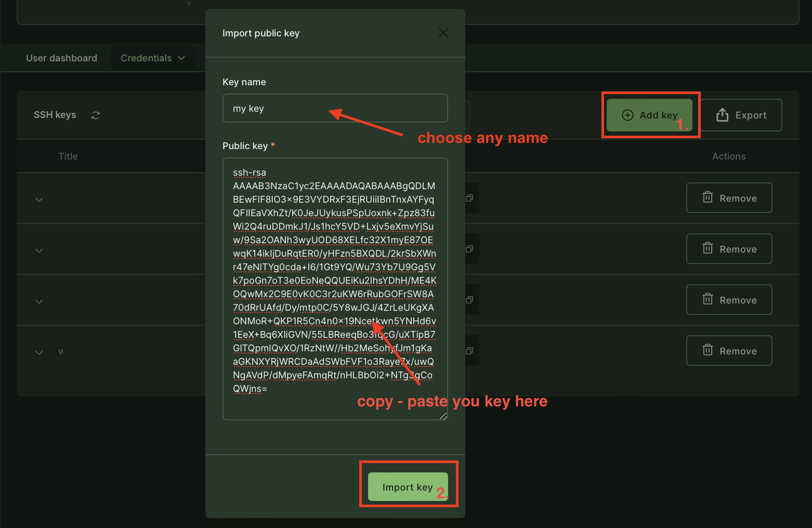Close the Import public key dialog
The height and width of the screenshot is (528, 812).
point(443,33)
